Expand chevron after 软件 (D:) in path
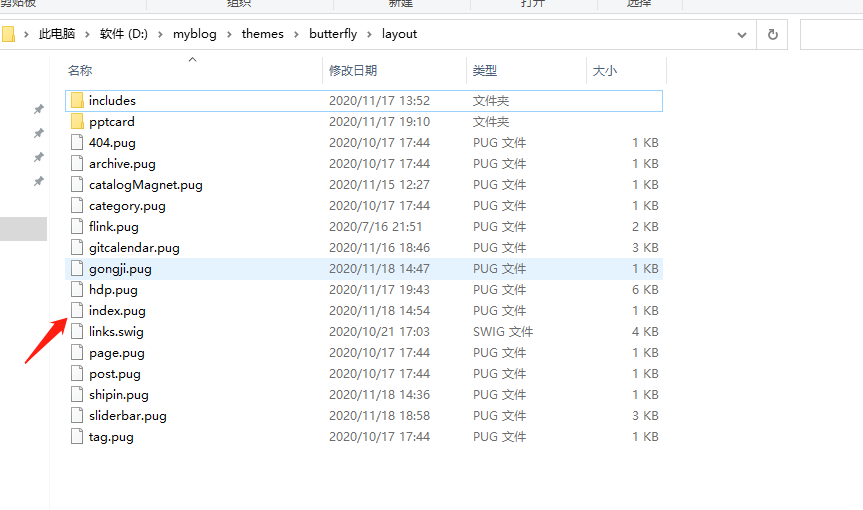 point(160,34)
